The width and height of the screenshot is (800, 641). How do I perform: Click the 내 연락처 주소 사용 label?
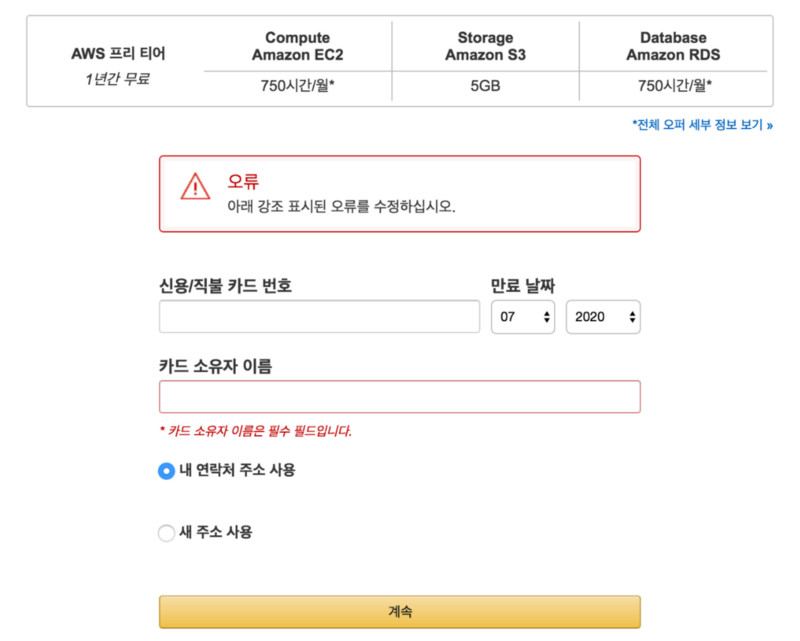tap(237, 470)
